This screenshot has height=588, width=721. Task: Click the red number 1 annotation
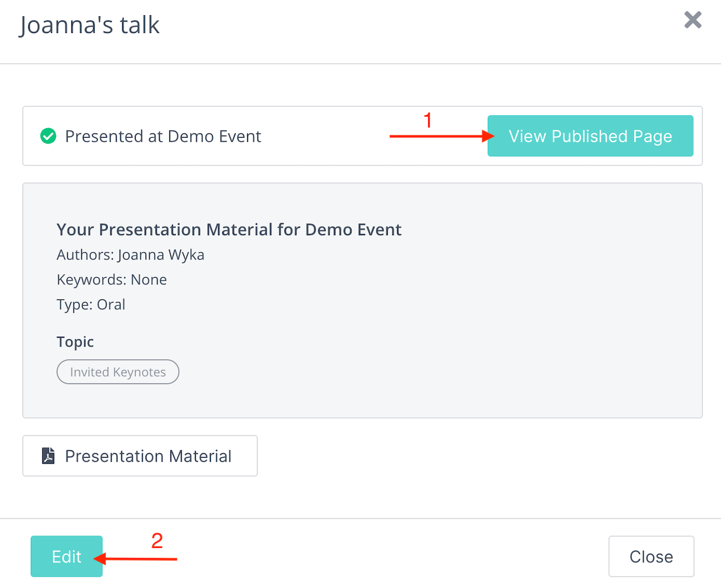(x=428, y=120)
